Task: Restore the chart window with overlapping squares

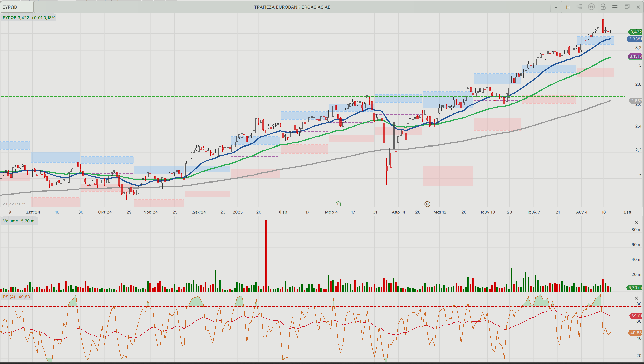Action: 627,7
